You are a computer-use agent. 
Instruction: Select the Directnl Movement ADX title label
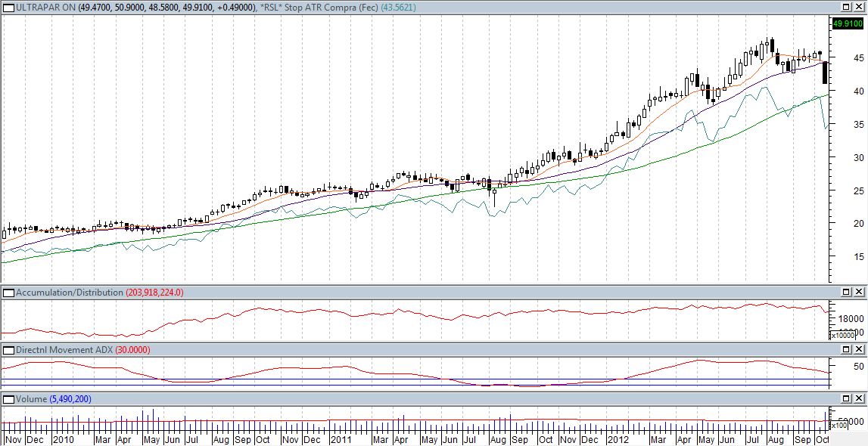[x=64, y=350]
